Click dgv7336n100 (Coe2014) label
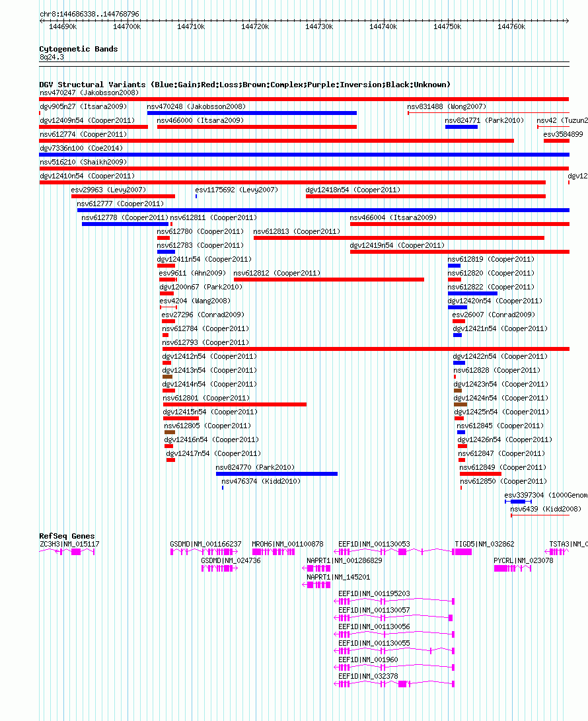 (x=81, y=148)
